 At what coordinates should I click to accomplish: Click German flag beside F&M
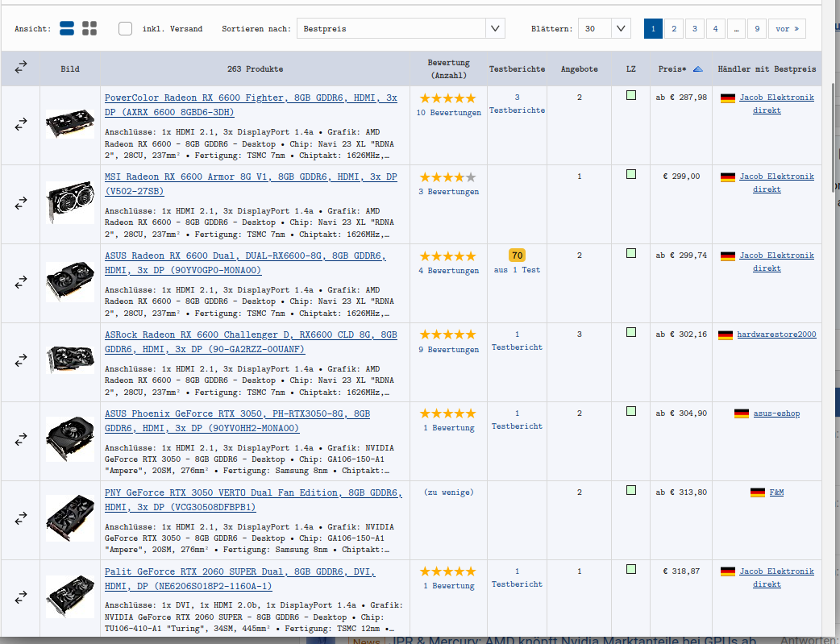point(758,492)
